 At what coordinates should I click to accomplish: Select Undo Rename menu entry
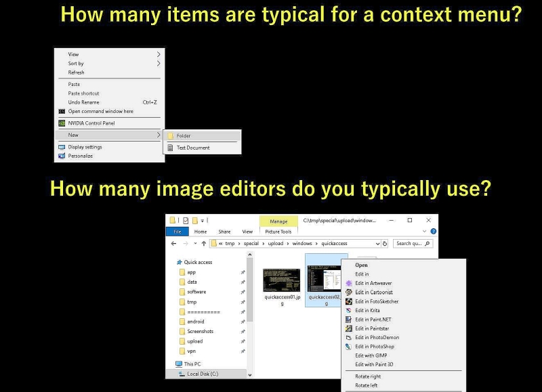click(x=110, y=102)
